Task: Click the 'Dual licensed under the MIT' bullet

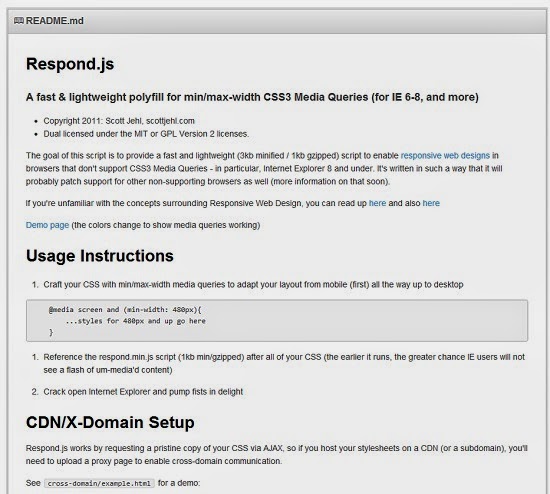Action: (x=146, y=134)
